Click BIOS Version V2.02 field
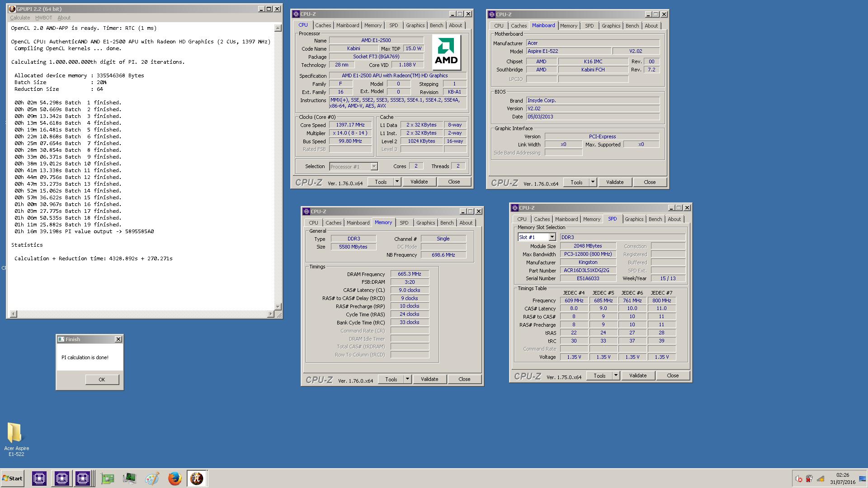This screenshot has height=488, width=868. click(x=593, y=109)
